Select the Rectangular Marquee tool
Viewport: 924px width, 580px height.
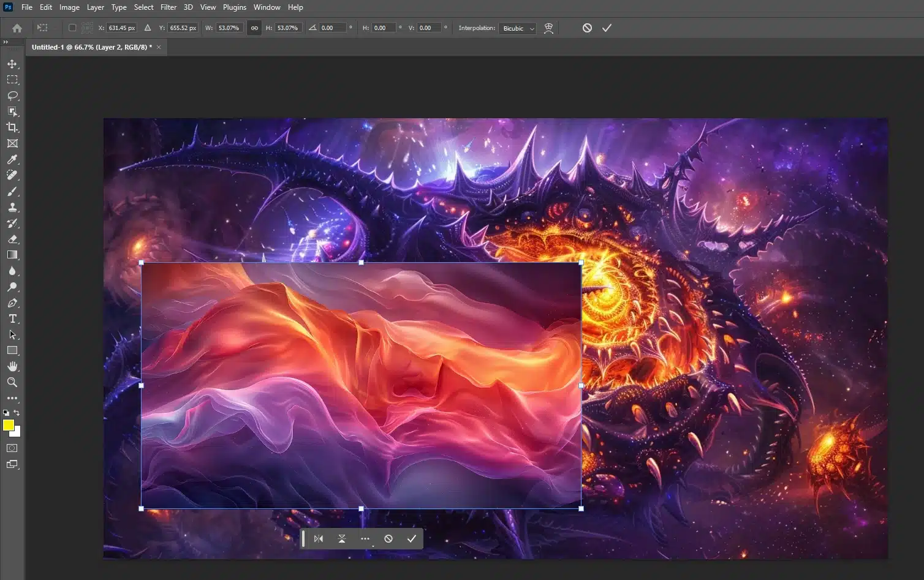click(12, 80)
